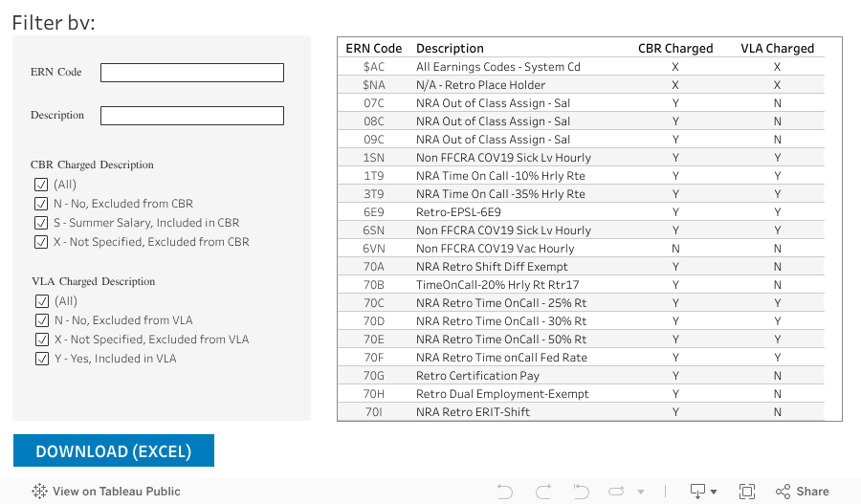Focus the ERN Code filter field

[x=192, y=73]
